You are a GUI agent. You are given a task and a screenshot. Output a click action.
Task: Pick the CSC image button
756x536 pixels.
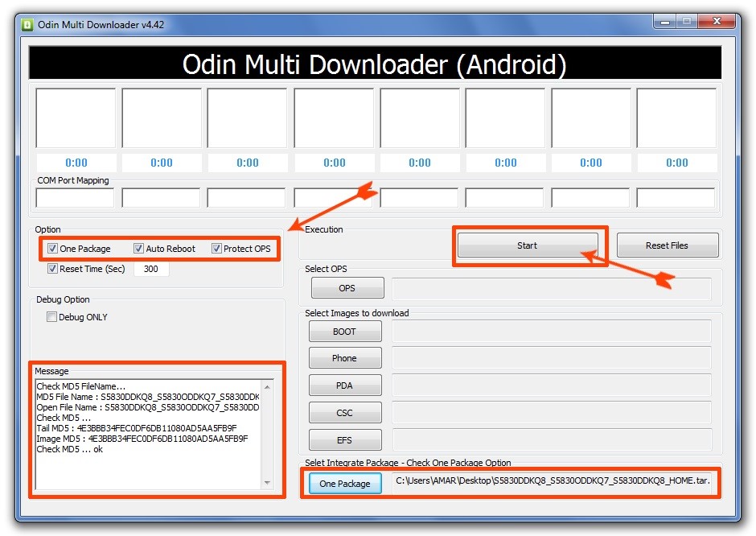click(344, 413)
